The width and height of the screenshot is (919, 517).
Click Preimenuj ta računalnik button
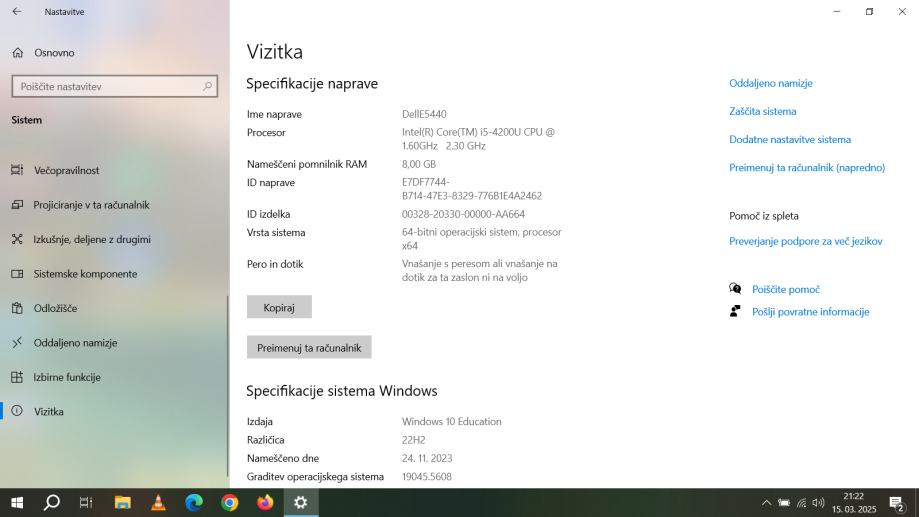pos(309,347)
